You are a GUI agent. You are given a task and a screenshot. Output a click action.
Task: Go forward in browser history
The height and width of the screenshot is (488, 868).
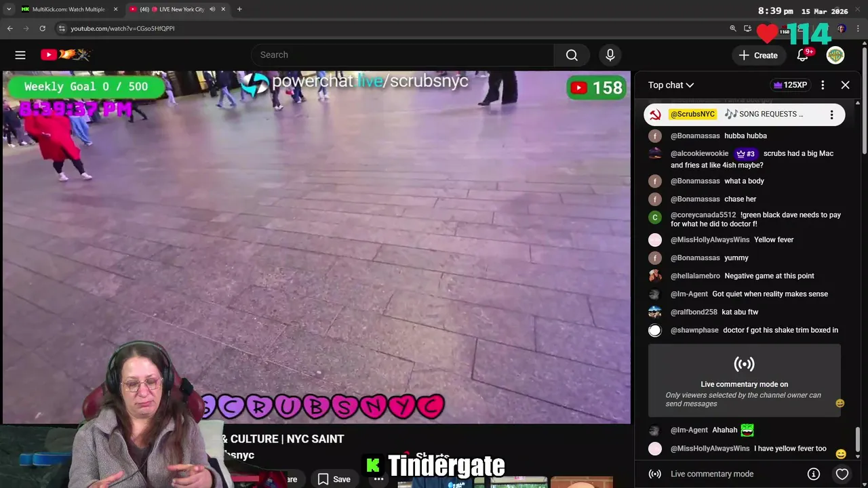[x=26, y=28]
